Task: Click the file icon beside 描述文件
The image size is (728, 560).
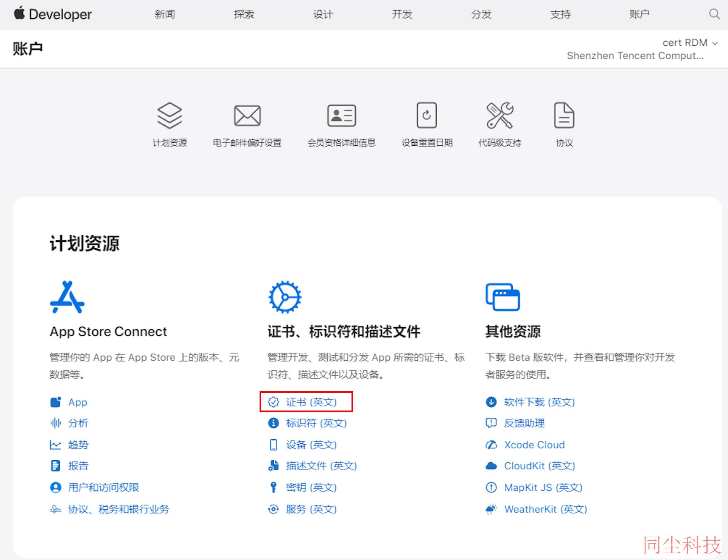Action: pyautogui.click(x=273, y=466)
